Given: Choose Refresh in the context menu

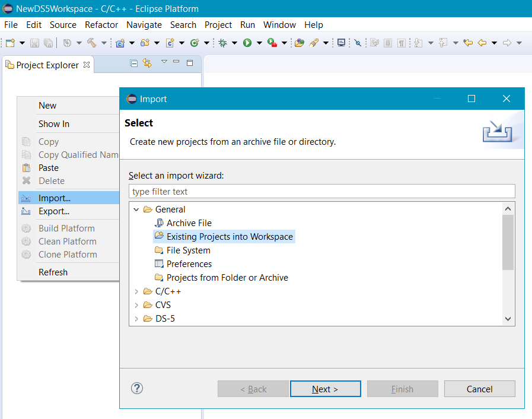Looking at the screenshot, I should pos(69,272).
